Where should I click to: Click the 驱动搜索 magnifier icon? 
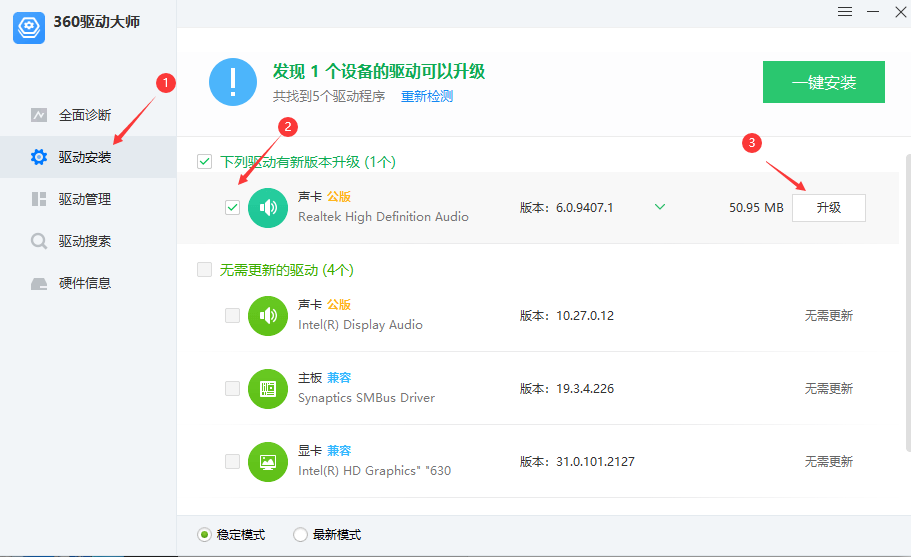(x=39, y=241)
